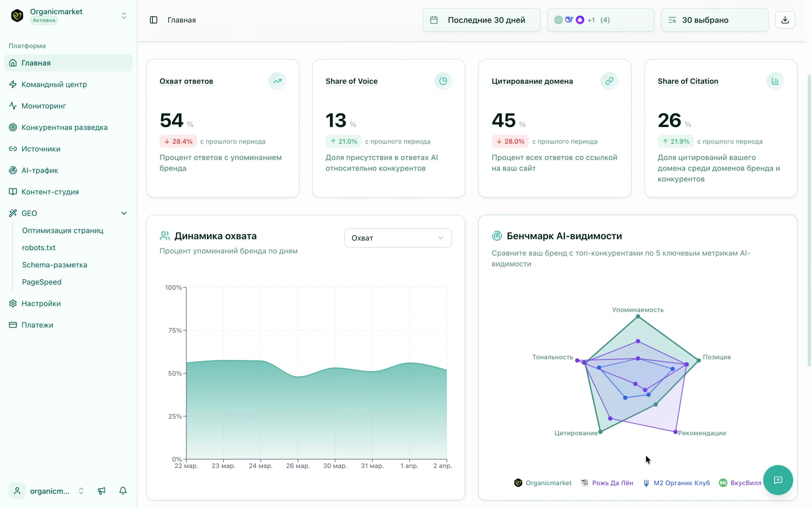Open the Последние 30 дней date selector
The image size is (812, 508).
pos(481,20)
